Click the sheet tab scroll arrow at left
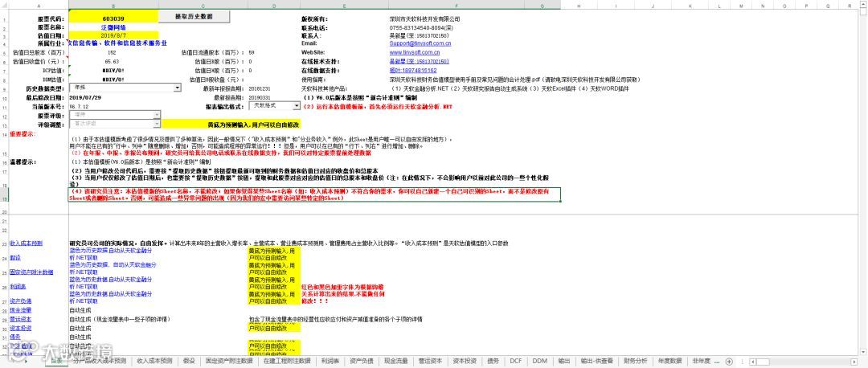The width and height of the screenshot is (868, 368). tap(26, 361)
